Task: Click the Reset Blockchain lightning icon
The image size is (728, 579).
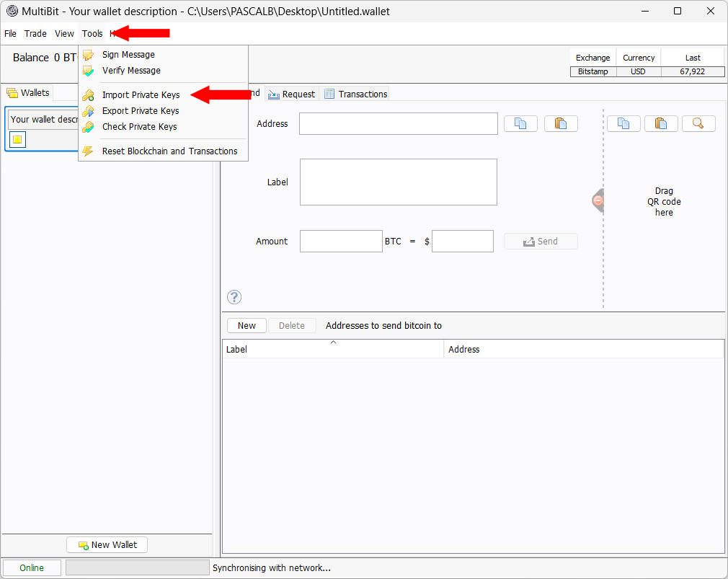Action: (89, 151)
